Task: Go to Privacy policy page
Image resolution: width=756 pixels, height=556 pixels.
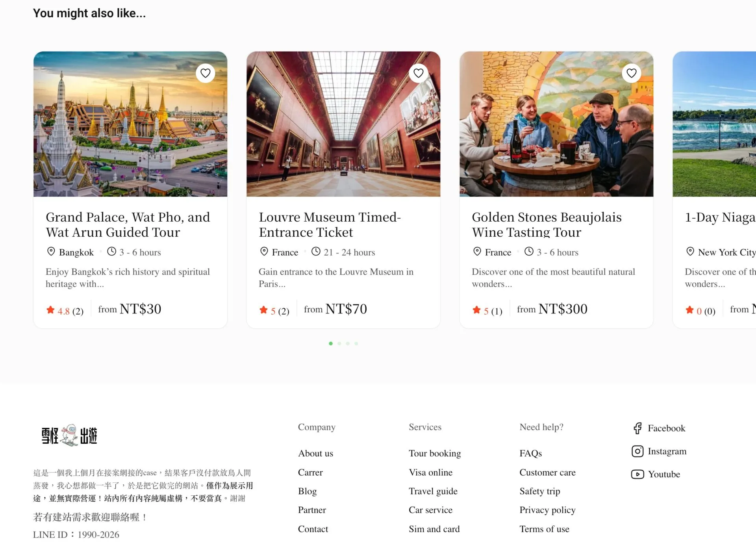Action: point(547,510)
